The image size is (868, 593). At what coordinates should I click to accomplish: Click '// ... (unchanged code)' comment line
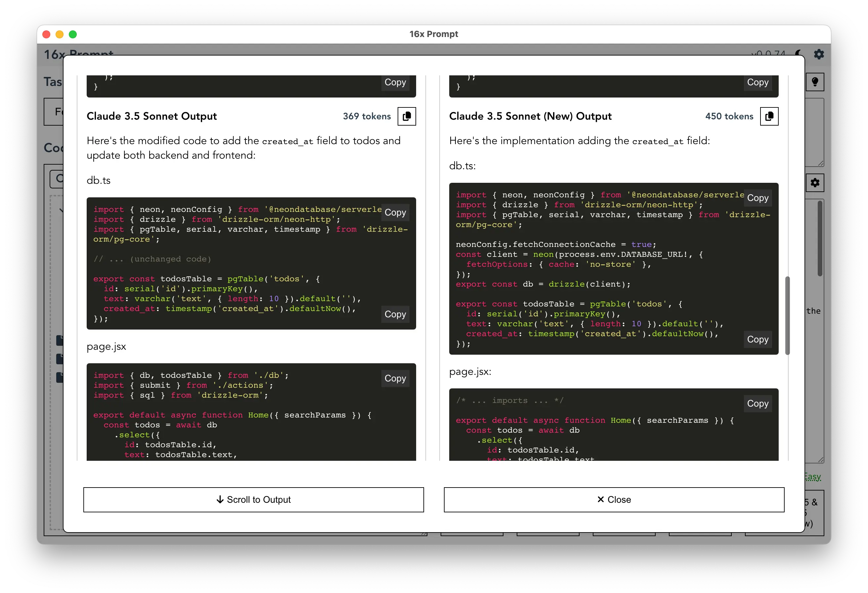point(152,259)
